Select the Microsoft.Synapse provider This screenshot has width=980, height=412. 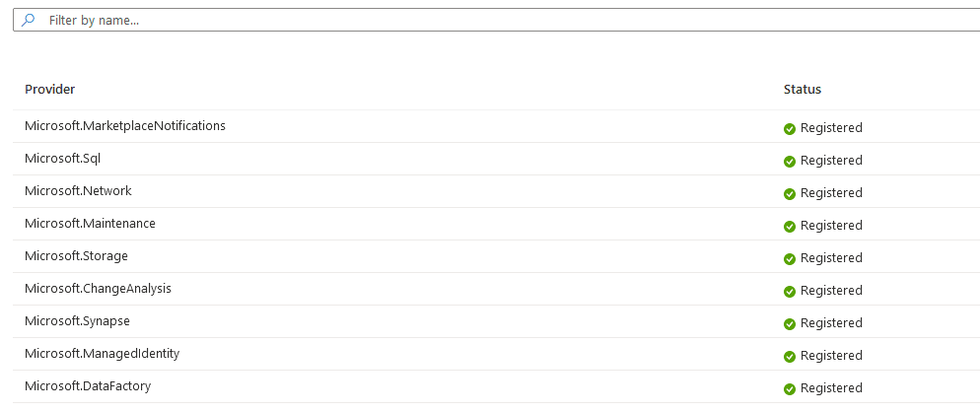(77, 321)
